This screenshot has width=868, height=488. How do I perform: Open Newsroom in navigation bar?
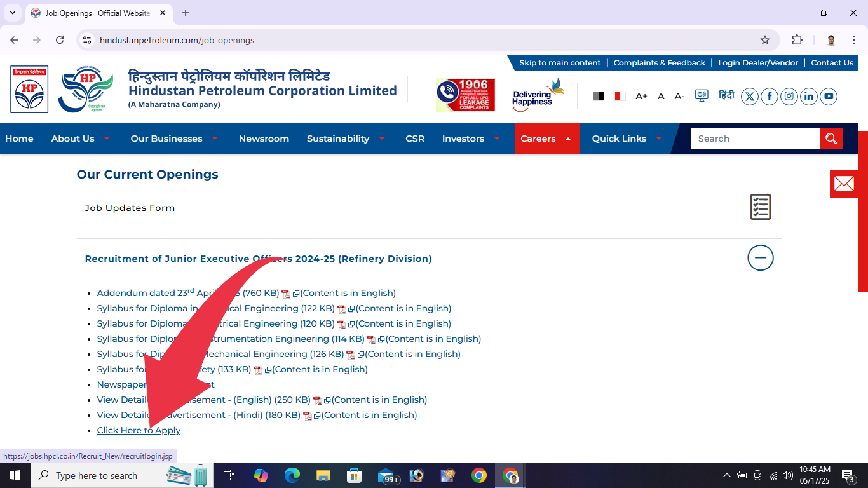point(264,139)
